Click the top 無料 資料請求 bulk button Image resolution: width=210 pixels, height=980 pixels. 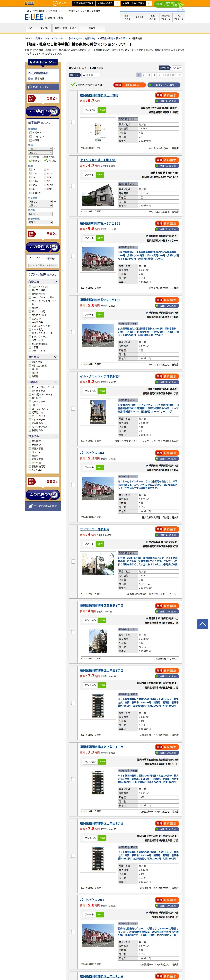(129, 85)
